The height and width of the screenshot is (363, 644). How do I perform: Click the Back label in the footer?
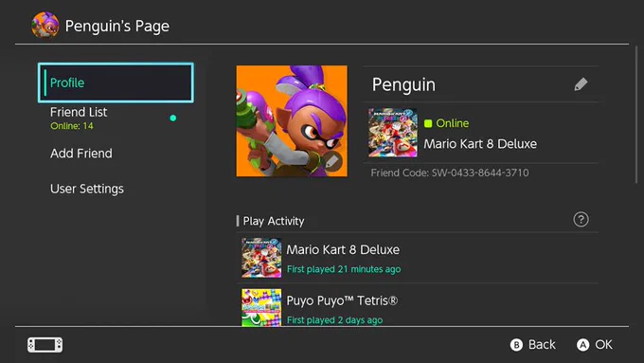[542, 344]
